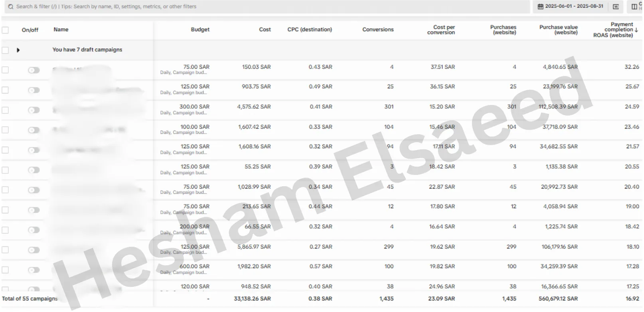This screenshot has height=312, width=644.
Task: Sort by Purchase value (website) header
Action: [x=559, y=30]
